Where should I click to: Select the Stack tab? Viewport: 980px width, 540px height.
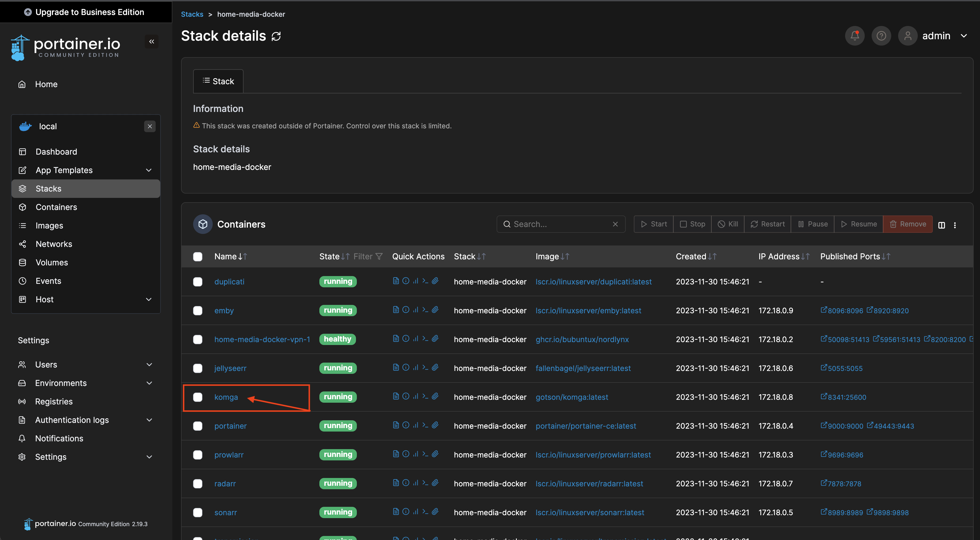(x=218, y=81)
